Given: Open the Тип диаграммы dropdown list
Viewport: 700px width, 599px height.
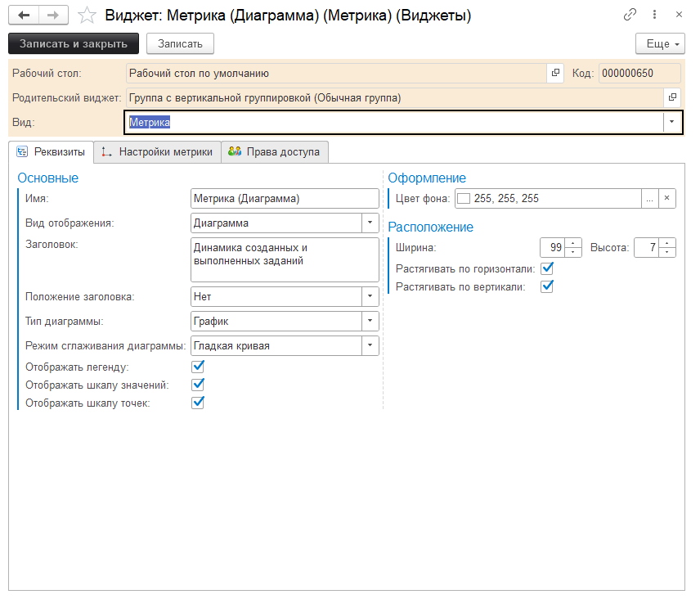Looking at the screenshot, I should pyautogui.click(x=370, y=321).
